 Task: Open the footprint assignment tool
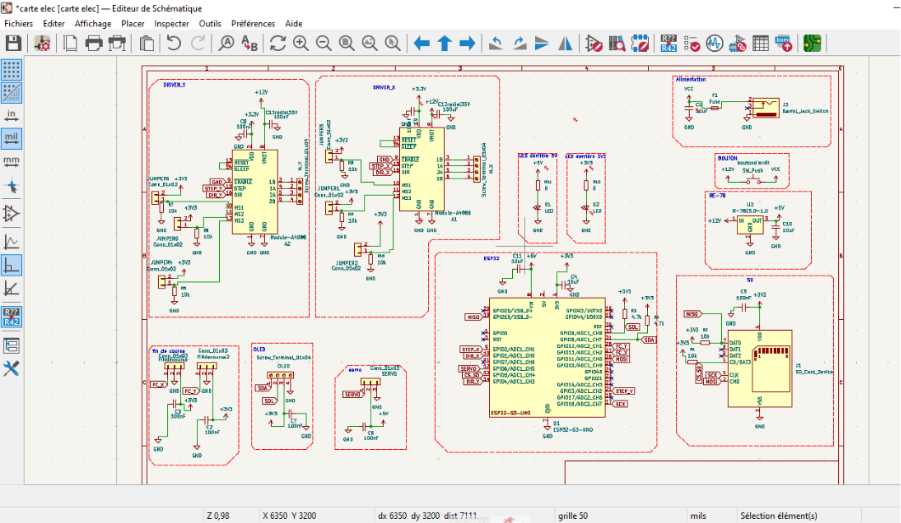[737, 43]
